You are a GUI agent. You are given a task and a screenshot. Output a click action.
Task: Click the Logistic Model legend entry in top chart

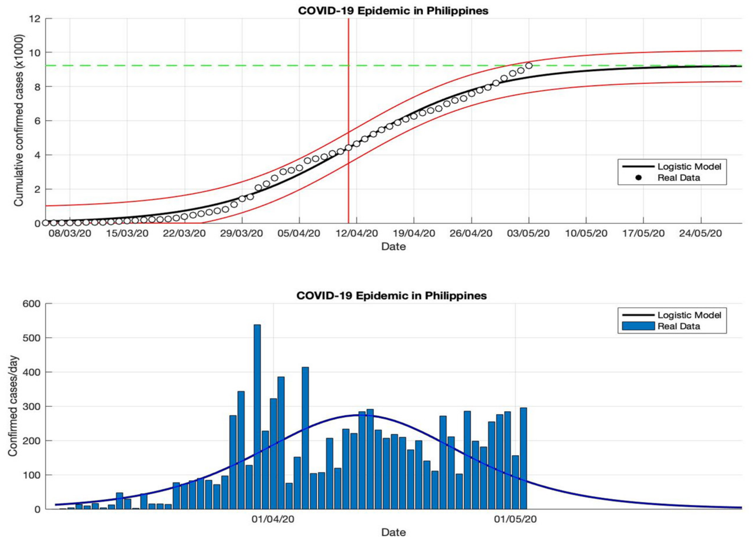coord(689,166)
